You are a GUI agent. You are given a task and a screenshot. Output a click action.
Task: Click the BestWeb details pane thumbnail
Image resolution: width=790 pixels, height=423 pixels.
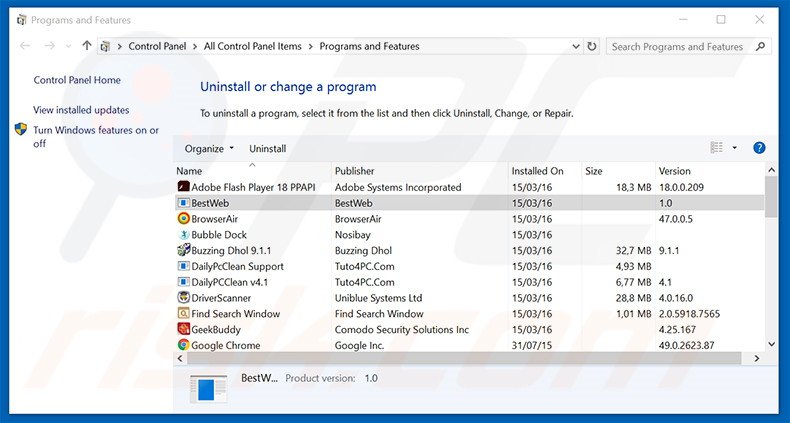(x=209, y=389)
